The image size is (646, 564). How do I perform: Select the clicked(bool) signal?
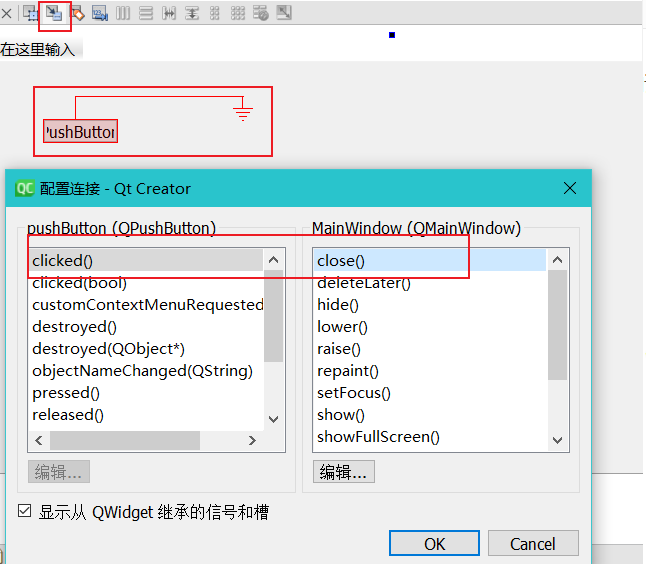pos(147,283)
